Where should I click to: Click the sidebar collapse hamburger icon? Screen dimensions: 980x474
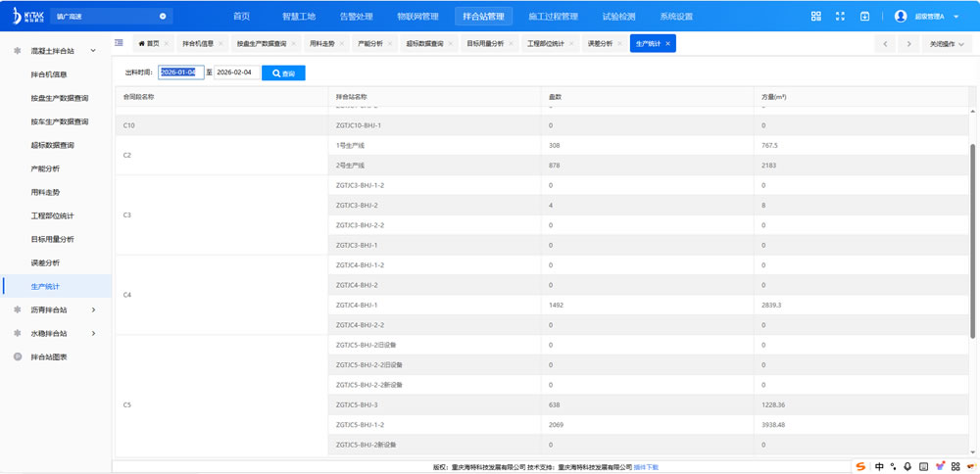pos(119,43)
